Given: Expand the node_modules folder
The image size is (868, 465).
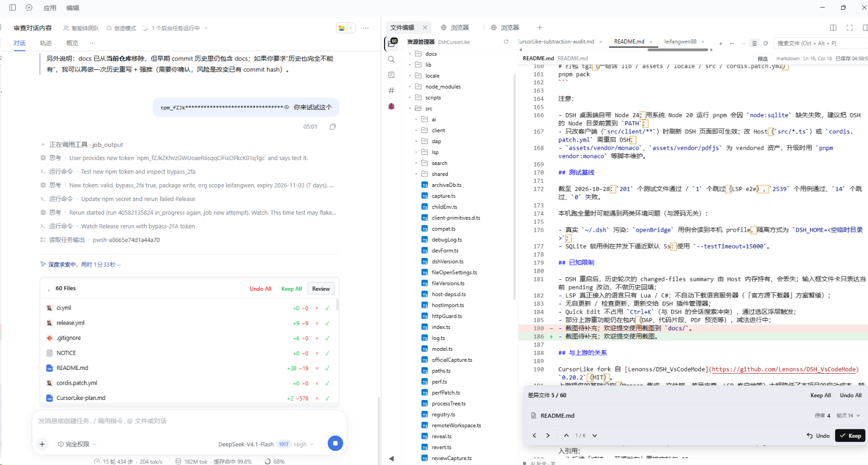Looking at the screenshot, I should (443, 86).
